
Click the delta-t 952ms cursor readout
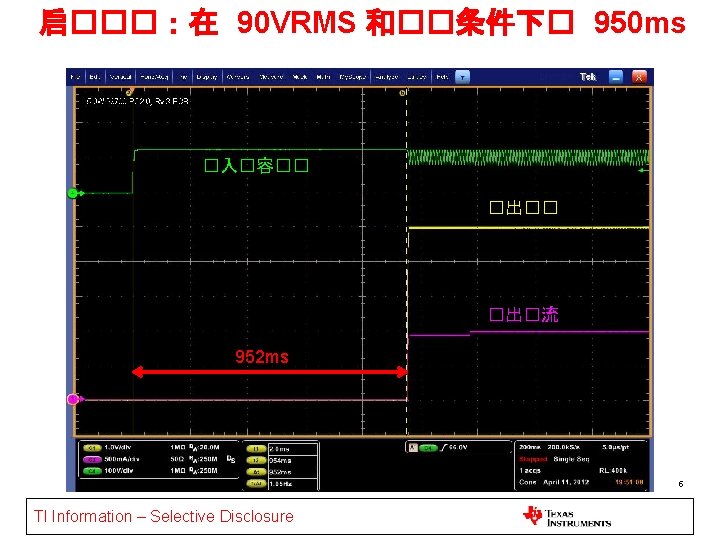coord(280,472)
